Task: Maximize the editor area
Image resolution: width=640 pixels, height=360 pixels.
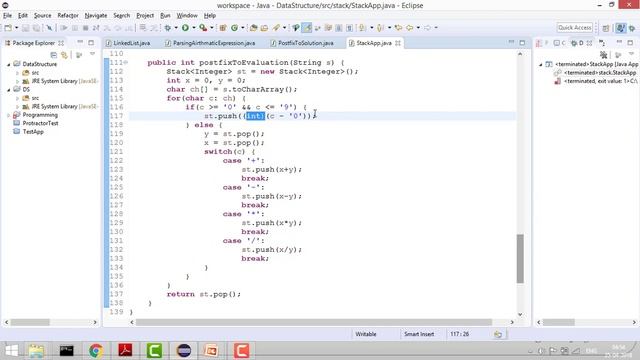Action: (522, 42)
